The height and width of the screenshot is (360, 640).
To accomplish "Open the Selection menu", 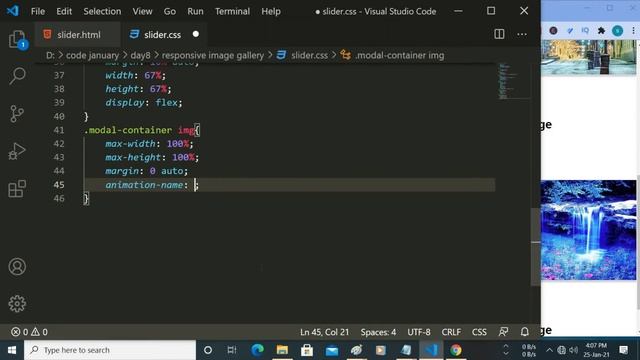I will tap(102, 11).
